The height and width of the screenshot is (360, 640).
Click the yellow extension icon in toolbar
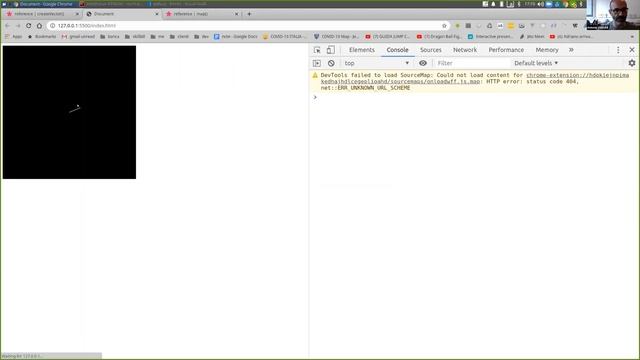pos(511,26)
